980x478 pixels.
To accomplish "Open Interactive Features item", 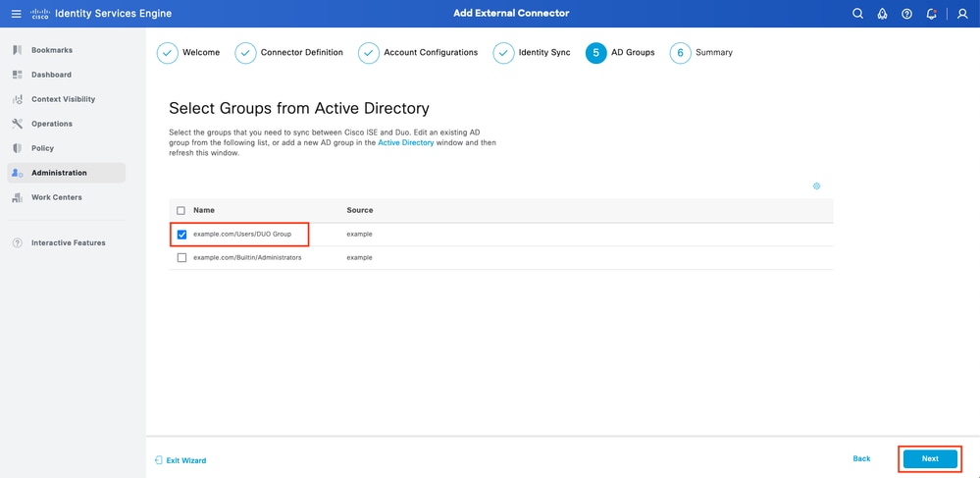I will point(67,242).
